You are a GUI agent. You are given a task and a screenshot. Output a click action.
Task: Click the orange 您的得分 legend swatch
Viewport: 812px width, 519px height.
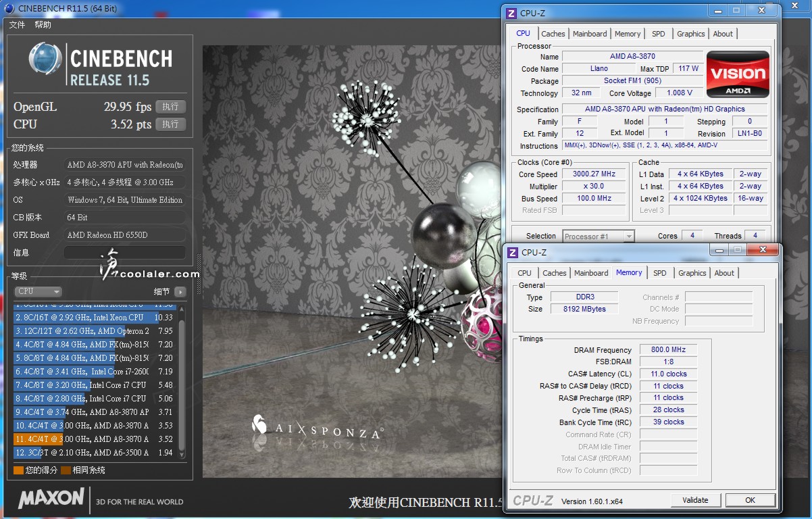tap(18, 470)
